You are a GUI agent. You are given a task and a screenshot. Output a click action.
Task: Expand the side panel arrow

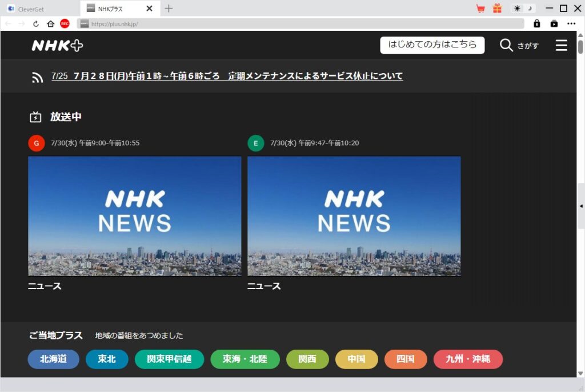(x=581, y=206)
